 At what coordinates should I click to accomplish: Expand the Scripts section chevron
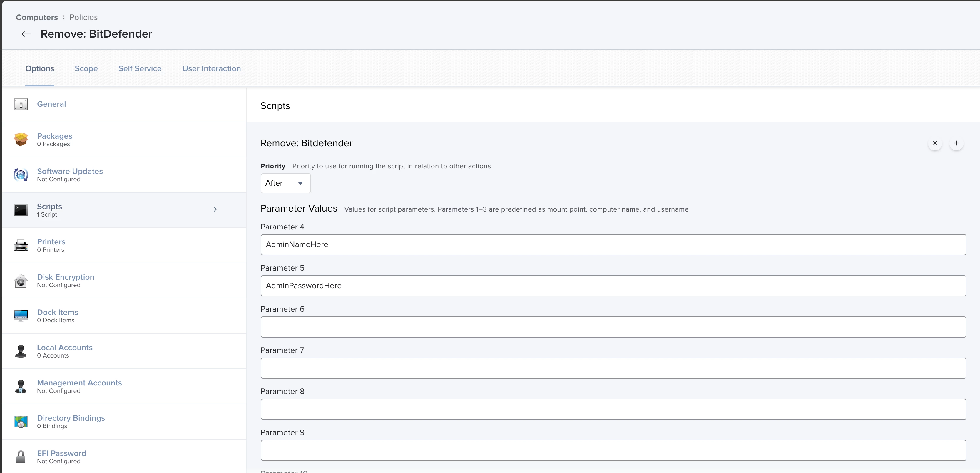pyautogui.click(x=215, y=209)
